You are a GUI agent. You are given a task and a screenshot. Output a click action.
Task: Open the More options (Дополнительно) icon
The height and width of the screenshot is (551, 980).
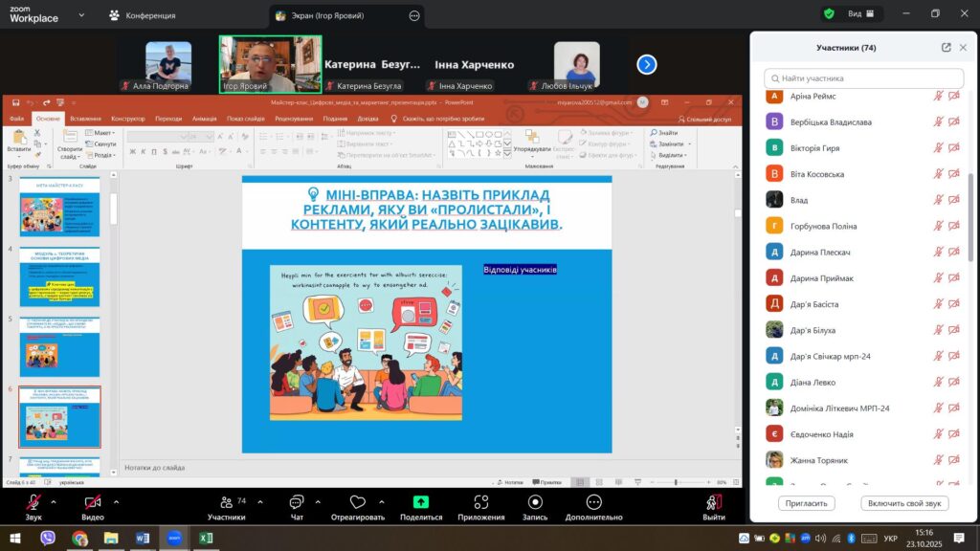593,503
